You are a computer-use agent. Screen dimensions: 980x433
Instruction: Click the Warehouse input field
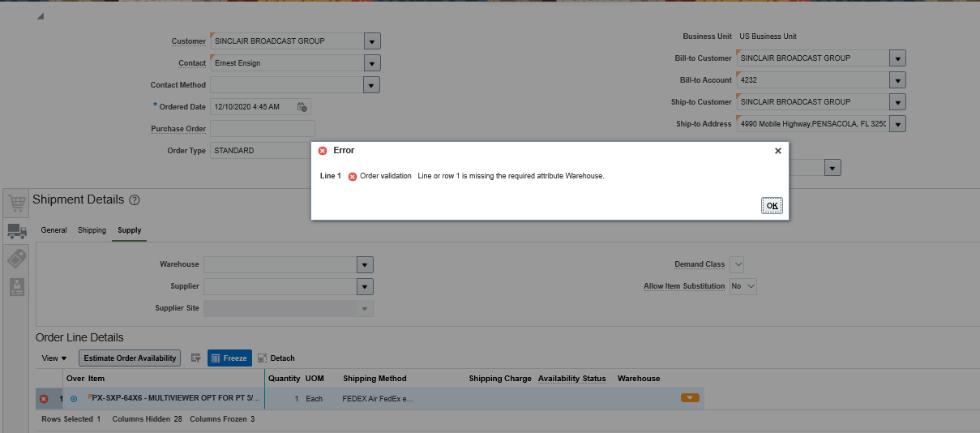pyautogui.click(x=280, y=265)
